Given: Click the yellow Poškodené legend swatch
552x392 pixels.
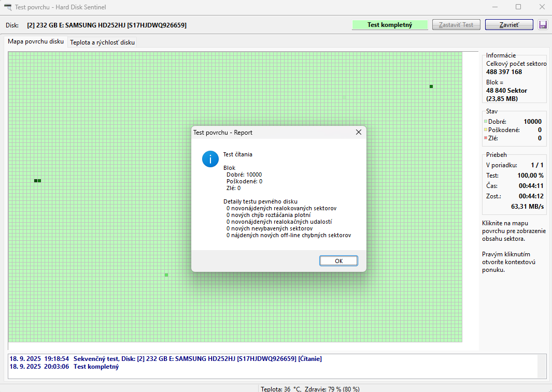Looking at the screenshot, I should coord(486,130).
